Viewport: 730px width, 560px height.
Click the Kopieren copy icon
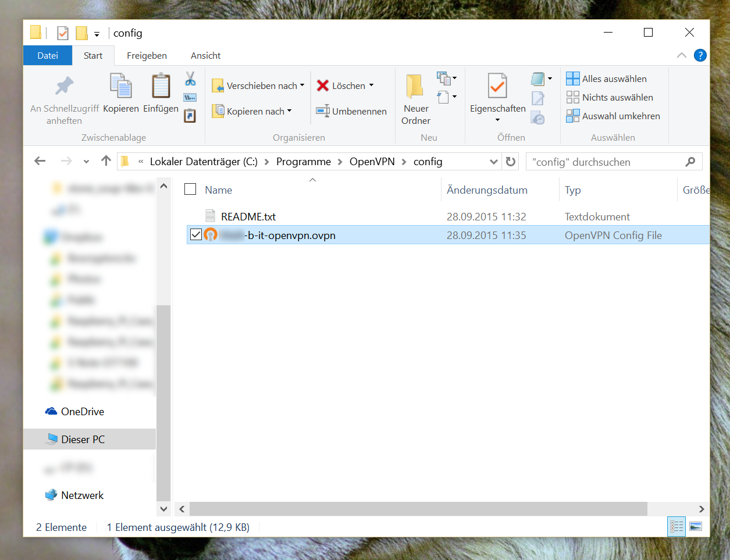(x=121, y=86)
